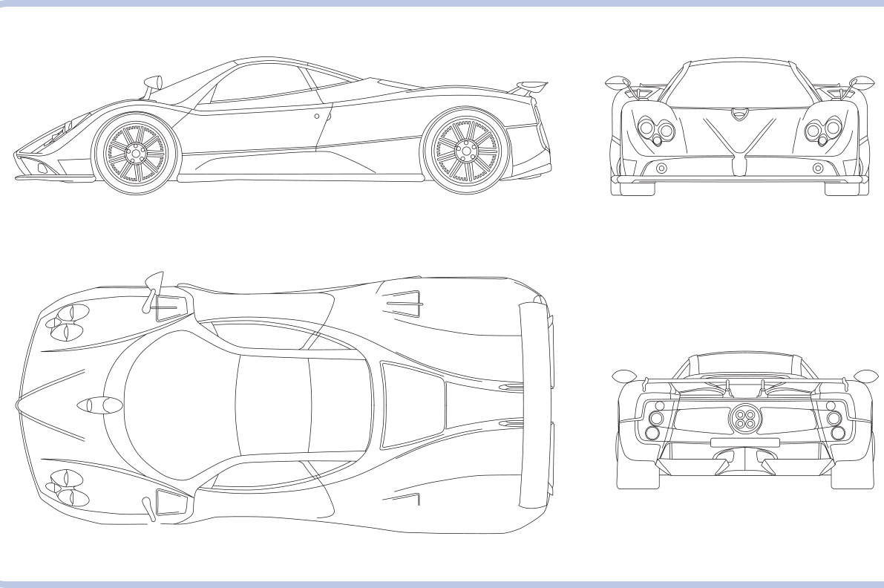
Task: Select the top view car drawing
Action: [285, 402]
